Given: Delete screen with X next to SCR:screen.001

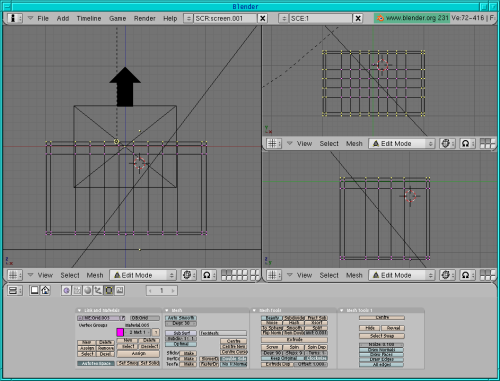Looking at the screenshot, I should click(x=263, y=18).
